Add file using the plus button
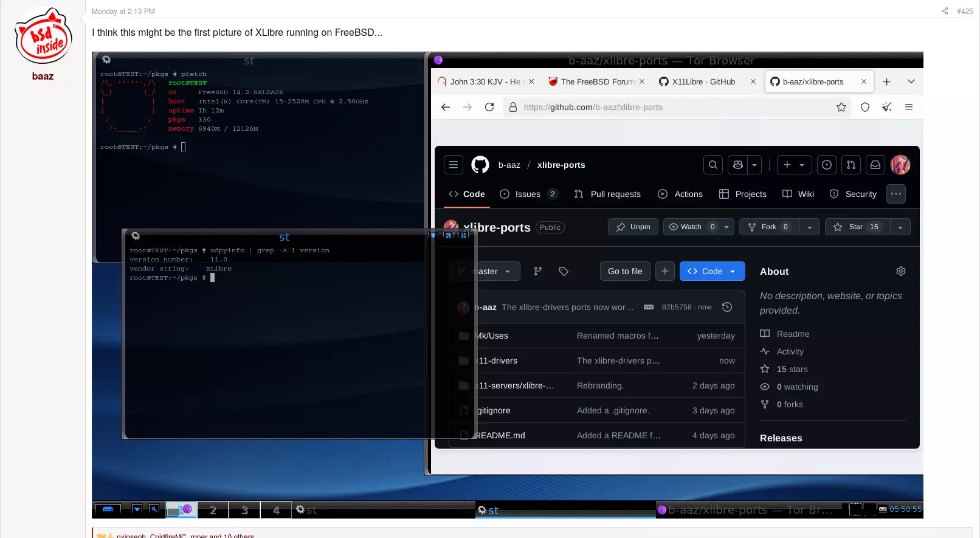Viewport: 980px width, 538px height. (x=665, y=271)
